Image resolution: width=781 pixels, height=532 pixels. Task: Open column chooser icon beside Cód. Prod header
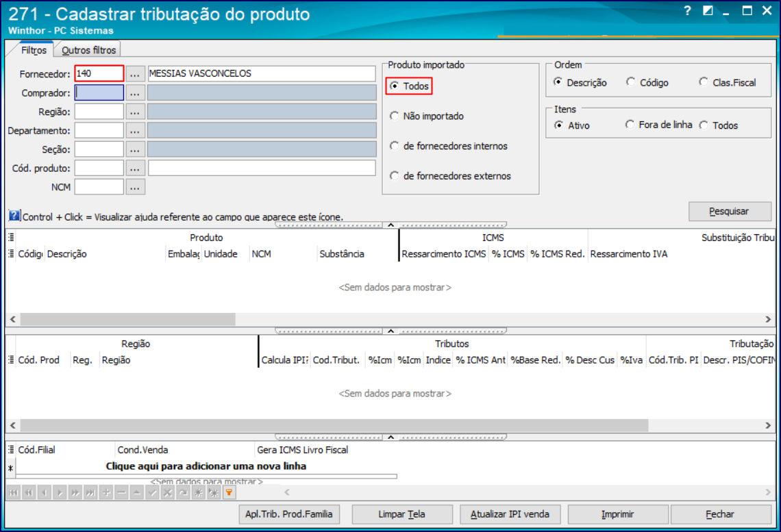(x=11, y=359)
